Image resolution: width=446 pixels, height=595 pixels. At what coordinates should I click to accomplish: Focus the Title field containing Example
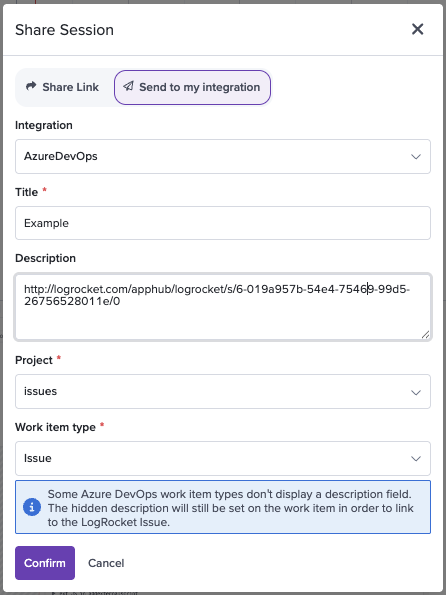(x=223, y=223)
